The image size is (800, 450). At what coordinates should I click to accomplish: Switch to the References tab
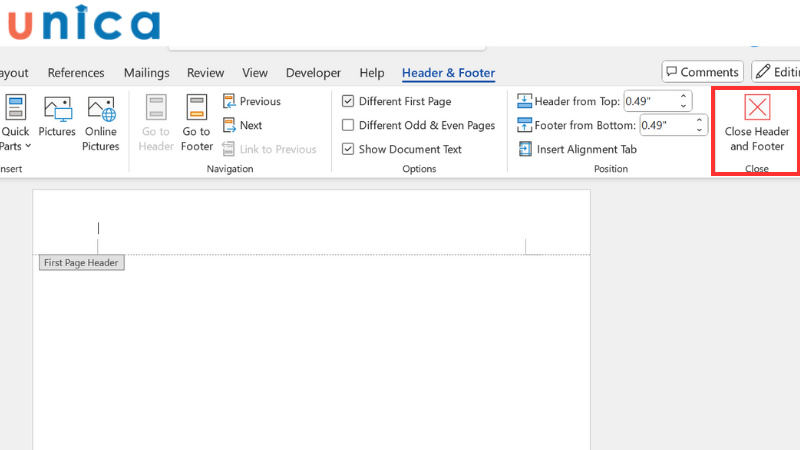tap(76, 73)
